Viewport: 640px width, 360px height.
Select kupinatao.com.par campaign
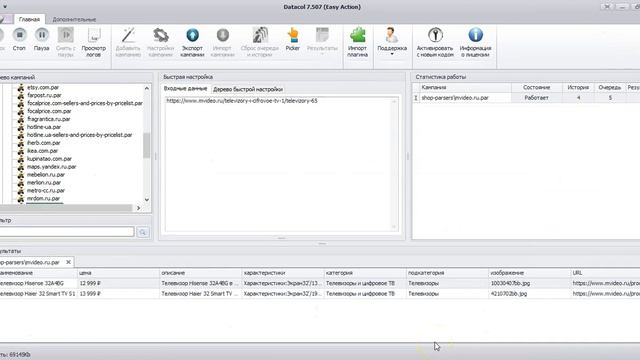[x=49, y=159]
